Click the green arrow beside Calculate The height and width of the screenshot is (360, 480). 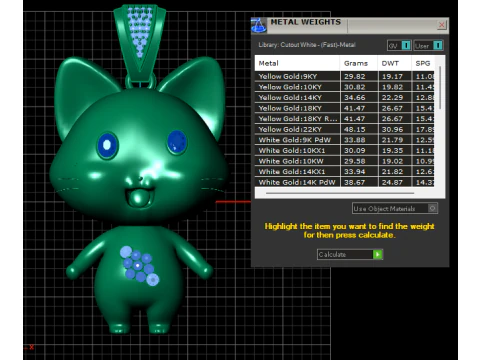pos(377,255)
